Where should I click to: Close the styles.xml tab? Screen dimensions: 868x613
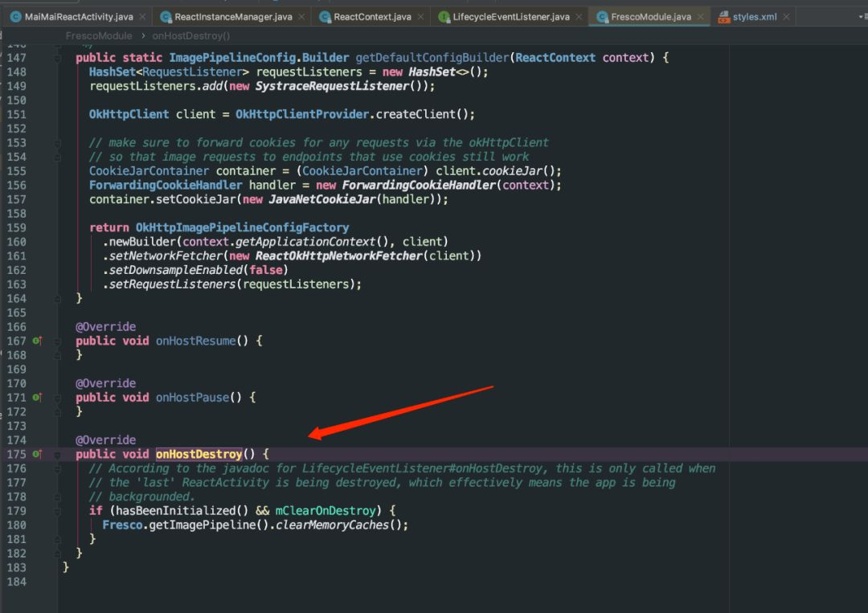(x=786, y=17)
